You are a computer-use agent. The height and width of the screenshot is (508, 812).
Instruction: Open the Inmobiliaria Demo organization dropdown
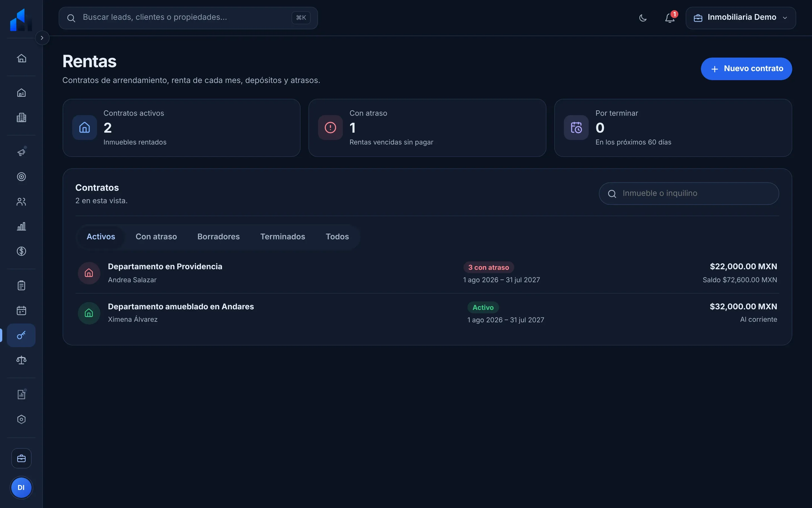741,18
